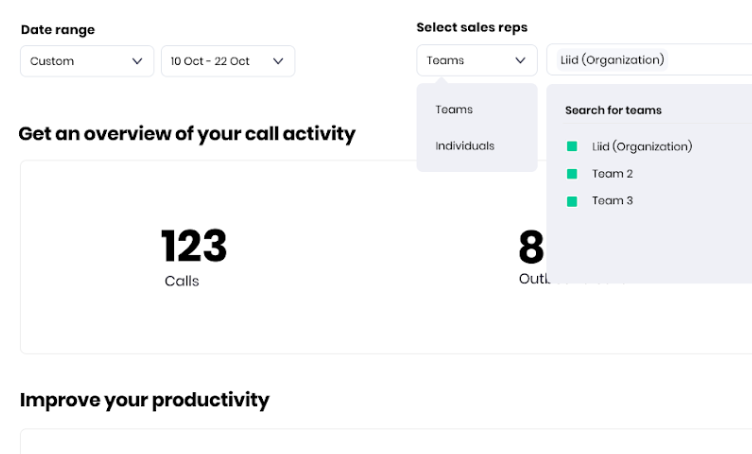Image resolution: width=752 pixels, height=454 pixels.
Task: Toggle the green checkbox for Liid (Organization)
Action: [x=572, y=147]
